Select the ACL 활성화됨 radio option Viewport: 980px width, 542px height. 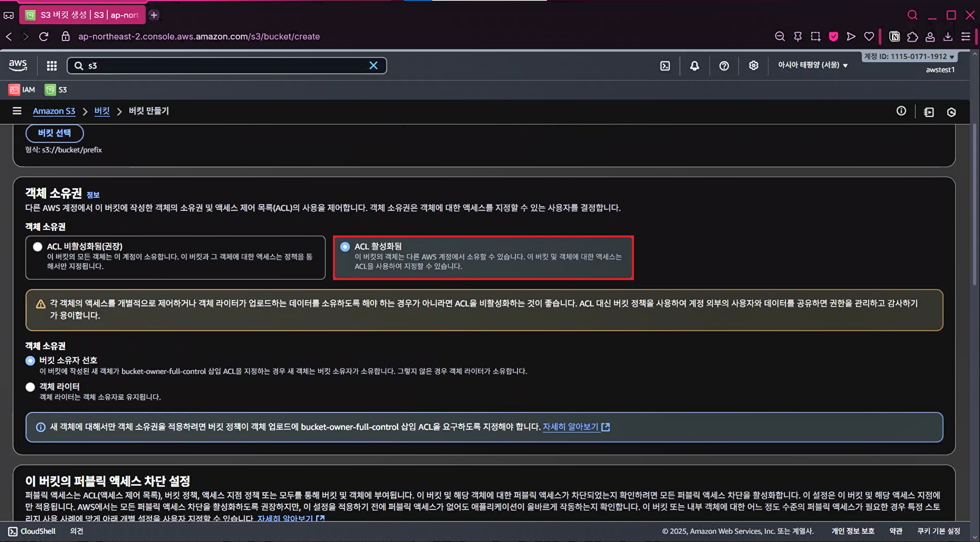click(345, 247)
